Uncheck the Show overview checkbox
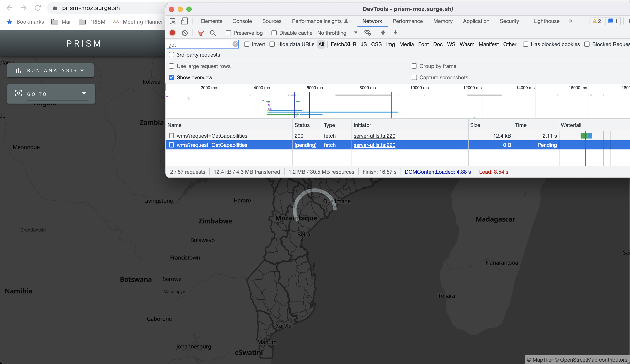This screenshot has height=364, width=630. tap(171, 77)
